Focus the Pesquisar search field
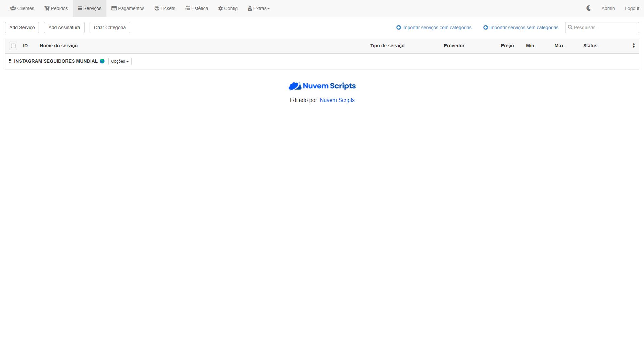 (605, 28)
